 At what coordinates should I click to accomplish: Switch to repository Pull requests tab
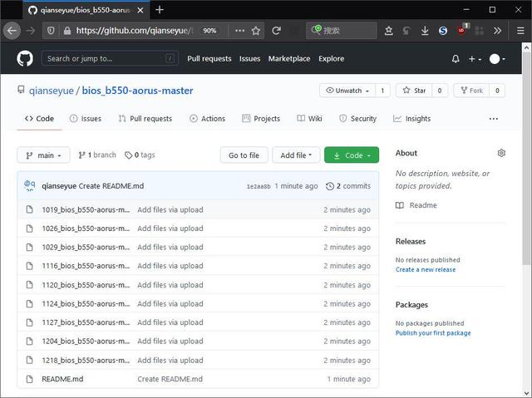[145, 119]
